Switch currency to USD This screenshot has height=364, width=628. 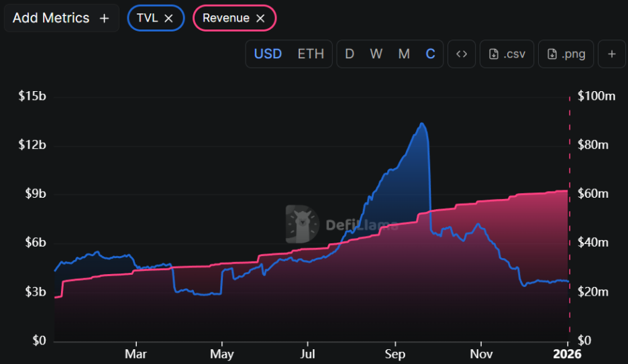268,54
